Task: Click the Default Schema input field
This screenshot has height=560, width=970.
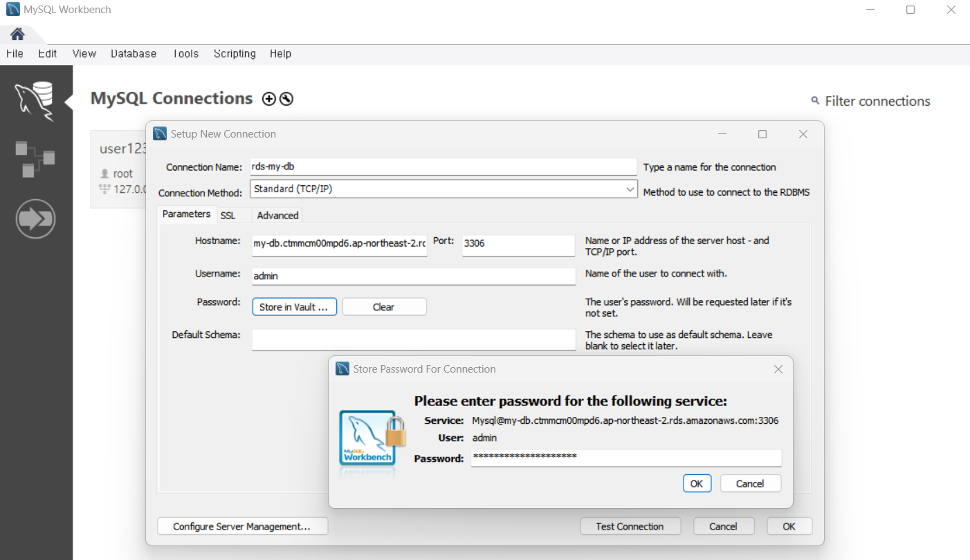Action: [x=414, y=339]
